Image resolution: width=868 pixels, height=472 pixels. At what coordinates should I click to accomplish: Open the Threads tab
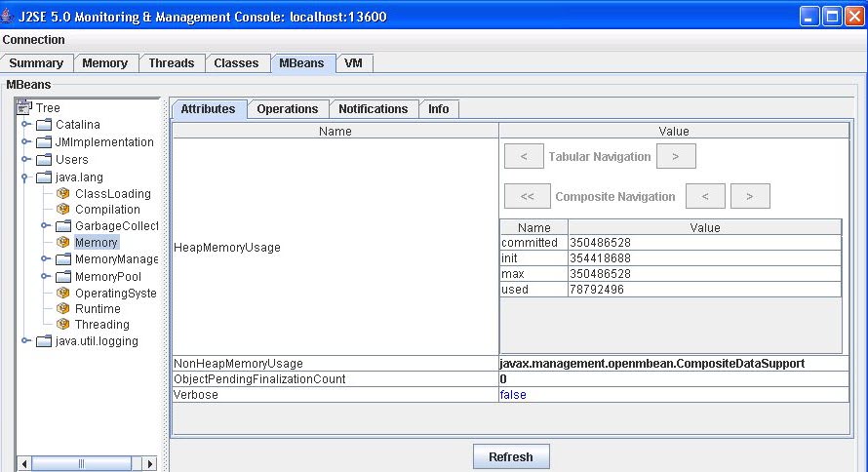coord(172,63)
